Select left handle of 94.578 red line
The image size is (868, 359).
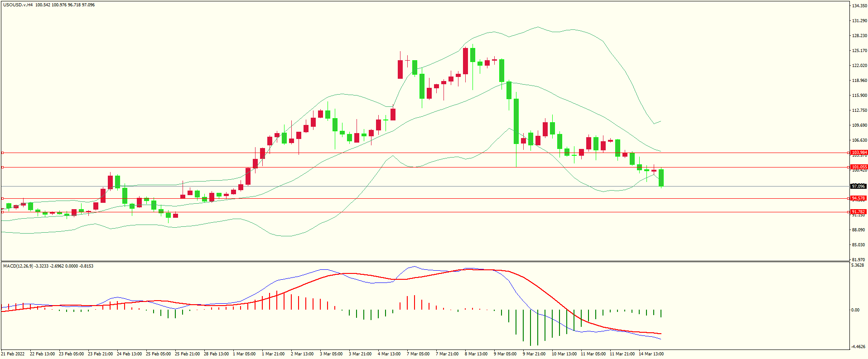click(2, 198)
